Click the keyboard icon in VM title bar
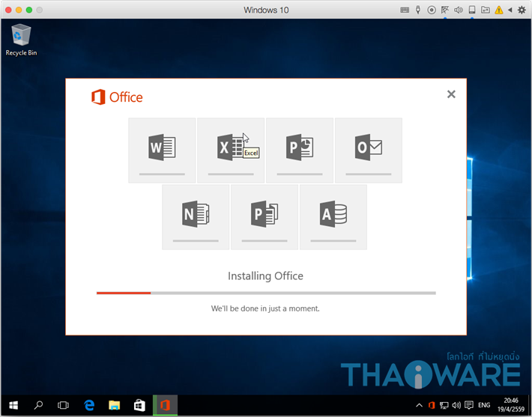The image size is (532, 417). [405, 10]
